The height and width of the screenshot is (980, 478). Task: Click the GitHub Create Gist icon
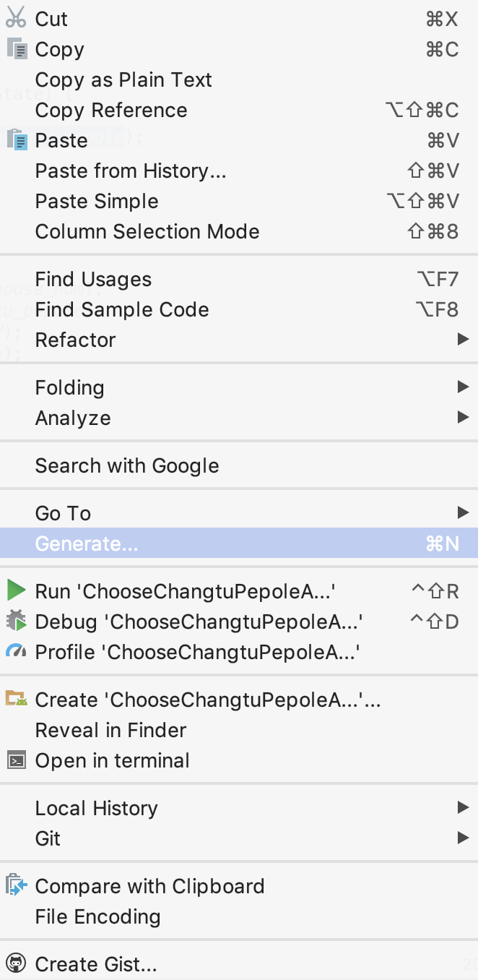point(16,964)
